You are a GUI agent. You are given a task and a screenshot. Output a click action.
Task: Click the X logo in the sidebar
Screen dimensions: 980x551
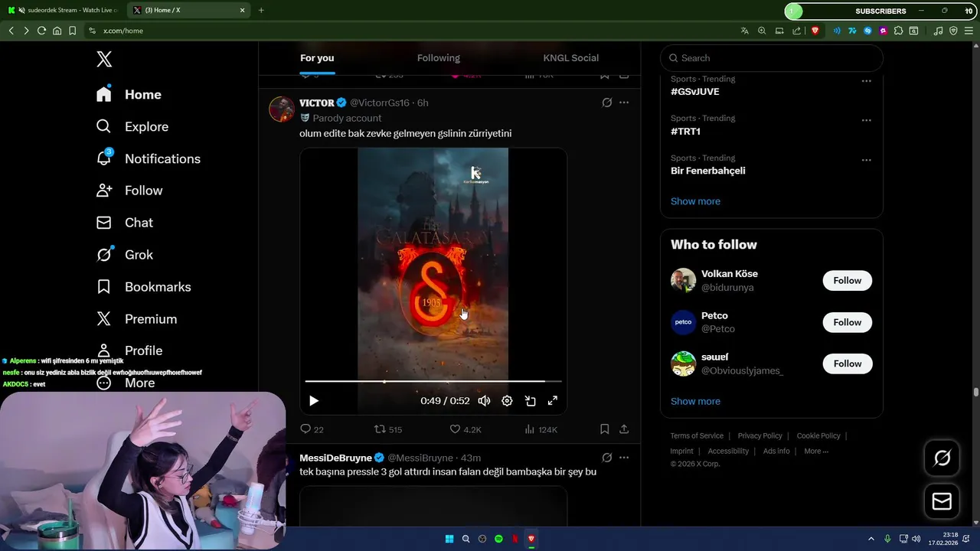pyautogui.click(x=104, y=59)
